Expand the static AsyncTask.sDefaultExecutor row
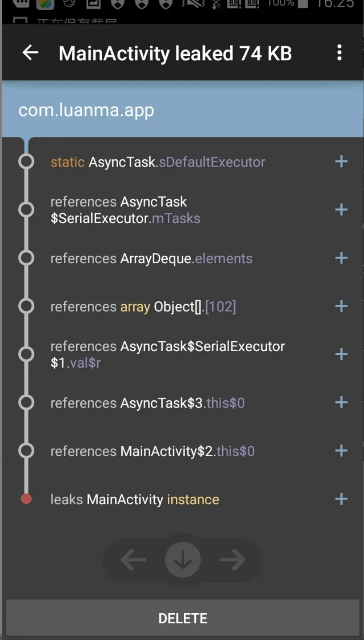Image resolution: width=364 pixels, height=640 pixels. [x=341, y=162]
